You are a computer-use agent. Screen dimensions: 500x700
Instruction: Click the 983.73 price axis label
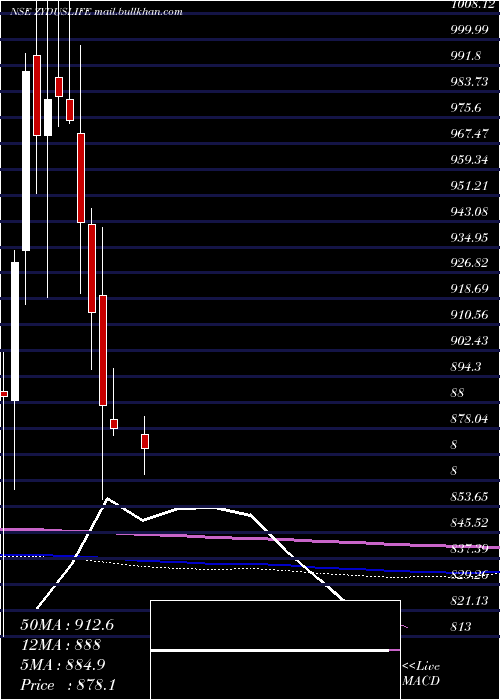pos(470,82)
